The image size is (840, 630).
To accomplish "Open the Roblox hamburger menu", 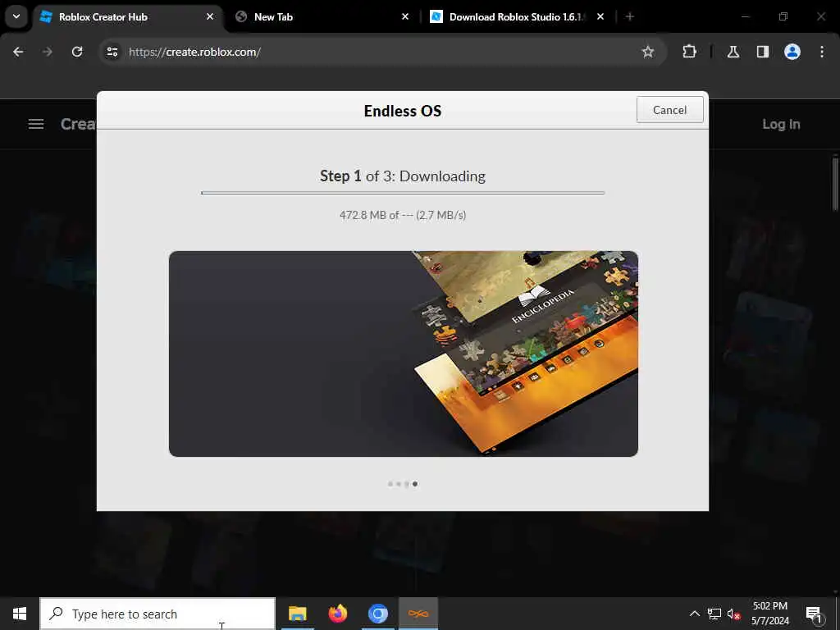I will (x=36, y=125).
